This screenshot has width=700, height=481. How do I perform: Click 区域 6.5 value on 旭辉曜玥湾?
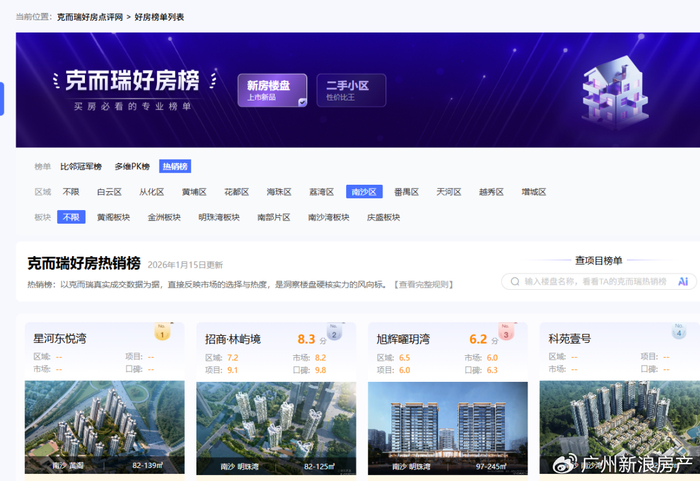point(404,358)
